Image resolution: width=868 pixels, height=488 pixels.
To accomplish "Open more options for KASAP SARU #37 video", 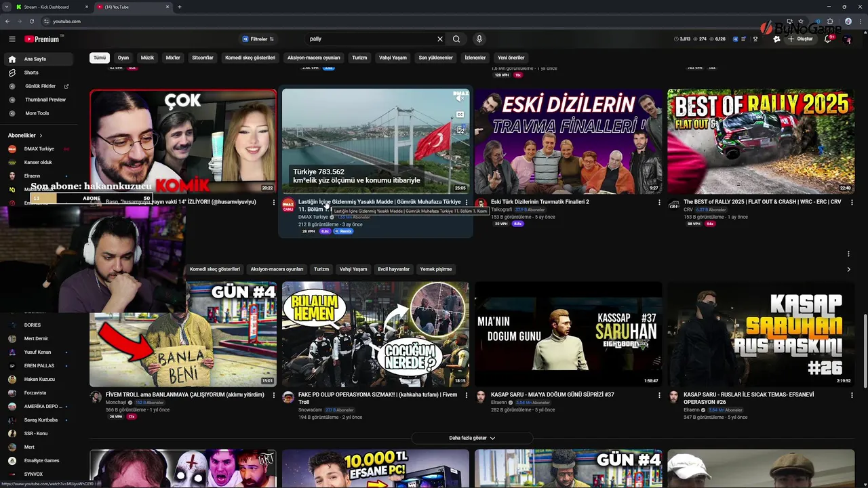I will click(659, 394).
